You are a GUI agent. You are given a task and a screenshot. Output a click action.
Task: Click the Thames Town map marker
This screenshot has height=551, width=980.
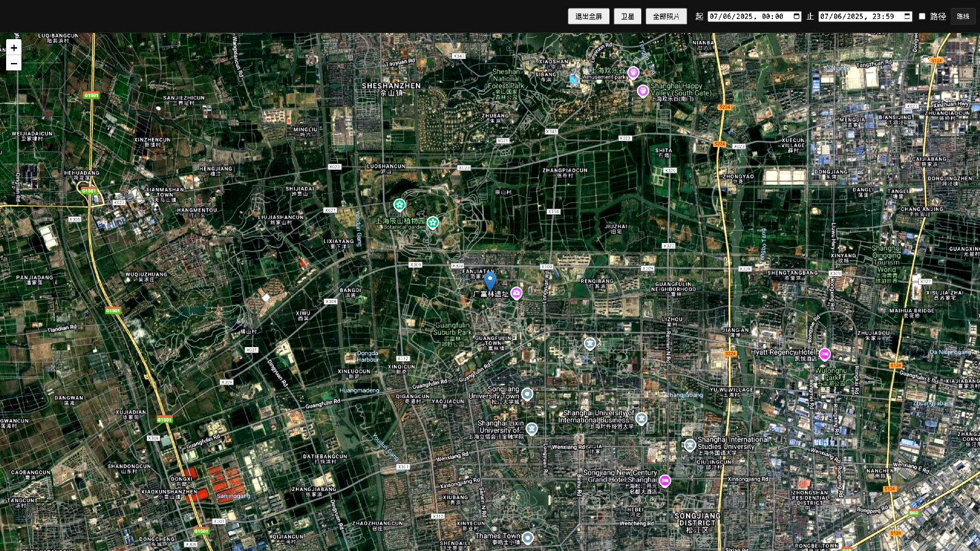[527, 538]
